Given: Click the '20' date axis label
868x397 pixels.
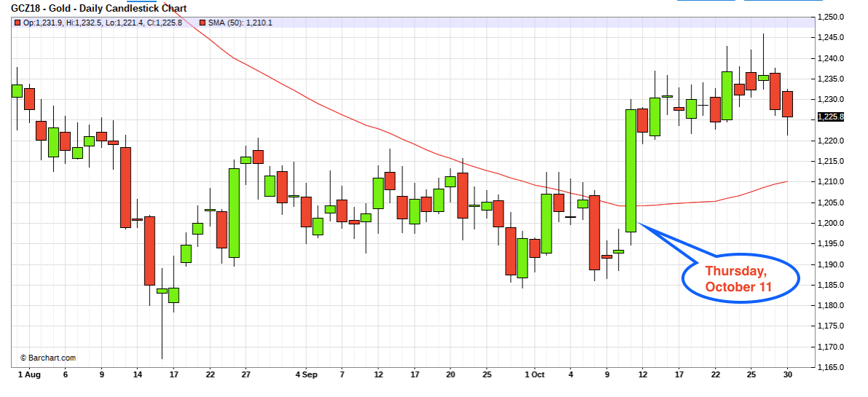Looking at the screenshot, I should (450, 375).
